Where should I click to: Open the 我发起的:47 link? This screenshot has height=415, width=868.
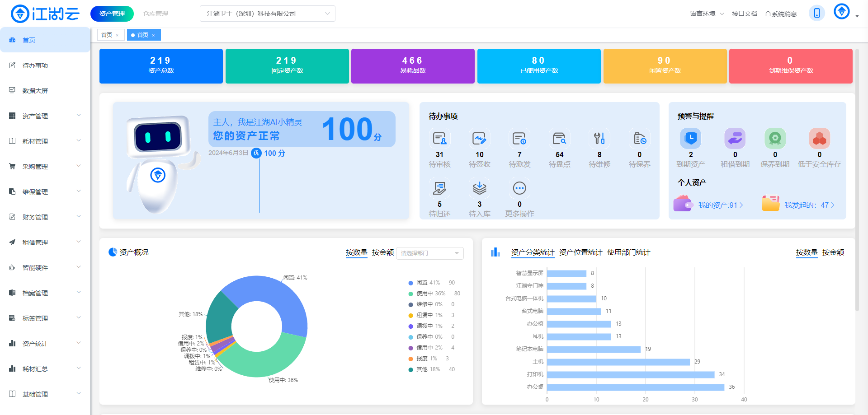tap(809, 205)
